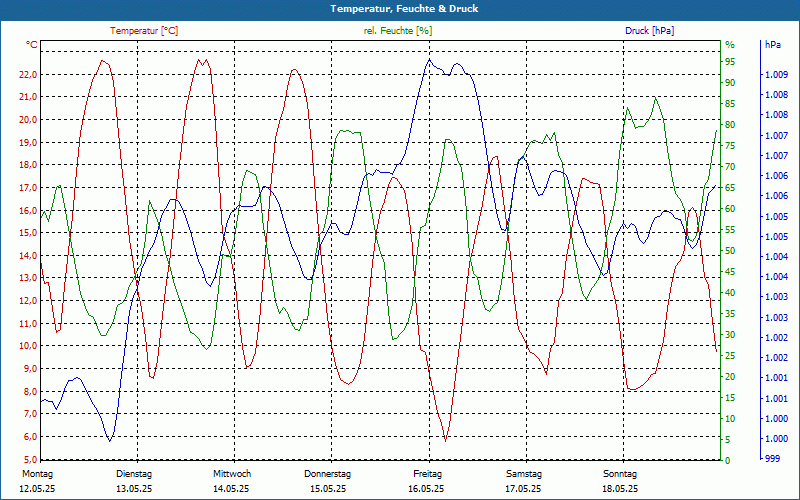800x500 pixels.
Task: Click the date '14.05.25'
Action: [x=231, y=489]
